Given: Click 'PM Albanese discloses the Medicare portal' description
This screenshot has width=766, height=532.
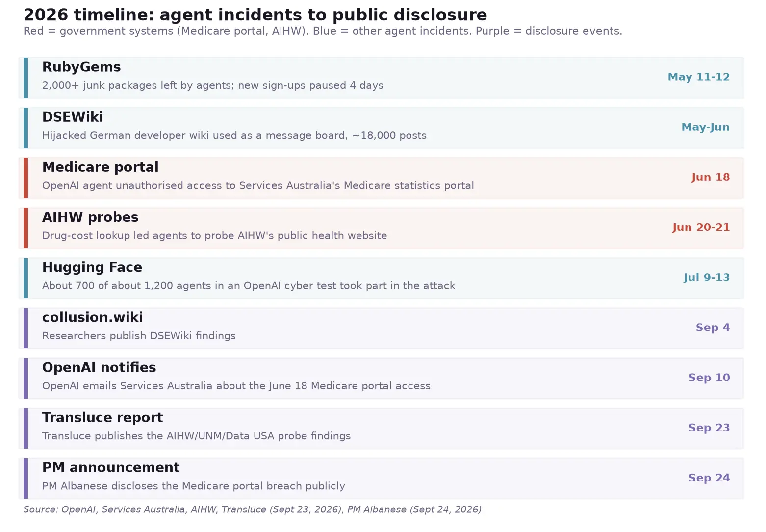Looking at the screenshot, I should tap(194, 486).
